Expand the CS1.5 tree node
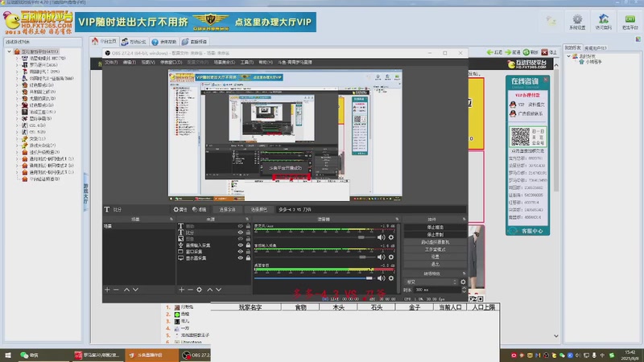644x362 pixels. [x=17, y=132]
